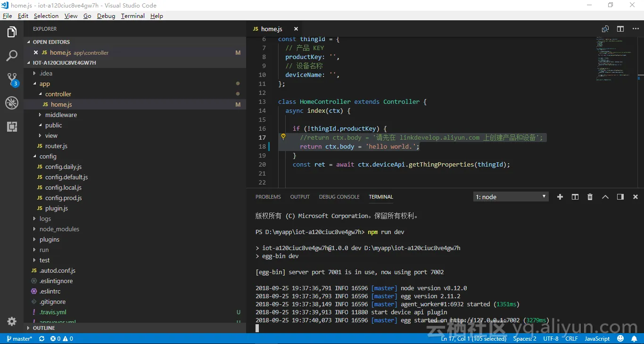Screen dimensions: 644x344
Task: Maximize the panel with up chevron
Action: [605, 197]
